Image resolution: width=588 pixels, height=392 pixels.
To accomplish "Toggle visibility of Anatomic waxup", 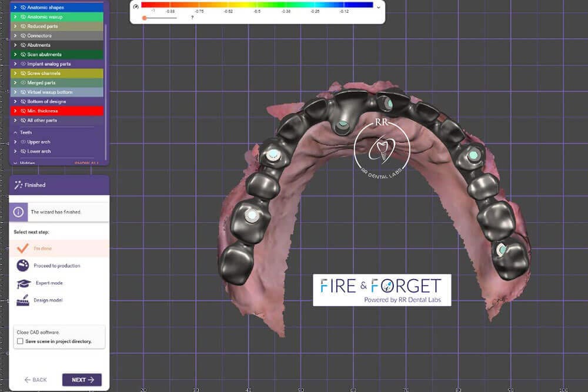I will (23, 17).
